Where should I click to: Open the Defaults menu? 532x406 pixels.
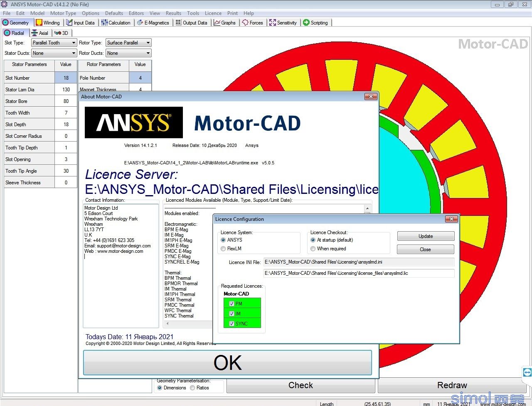114,13
